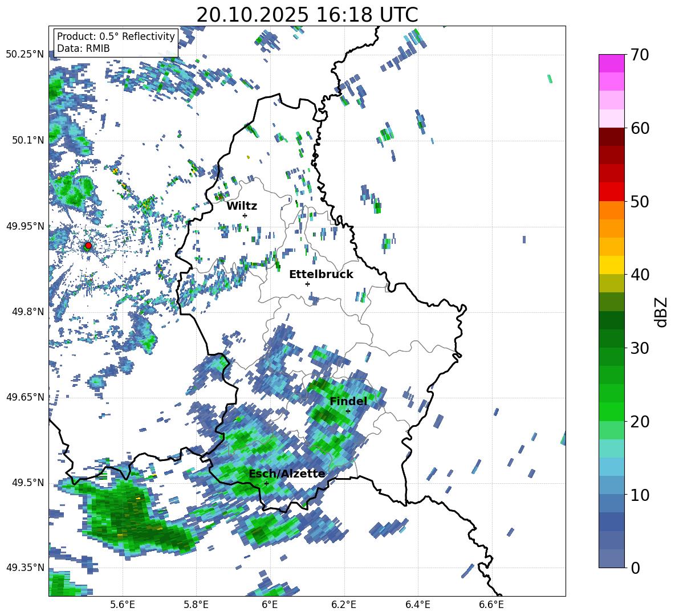Click the 20 tick on the colorbar
Viewport: 675px width, 616px height.
640,422
